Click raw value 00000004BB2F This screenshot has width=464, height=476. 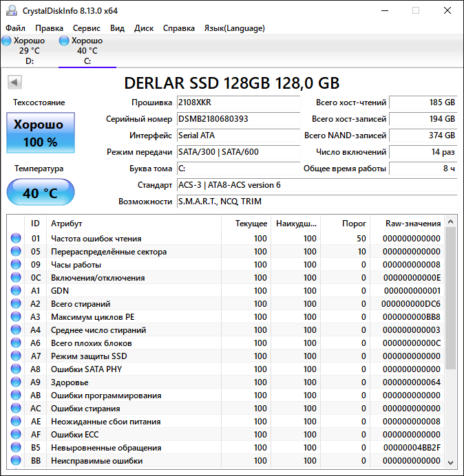[412, 448]
